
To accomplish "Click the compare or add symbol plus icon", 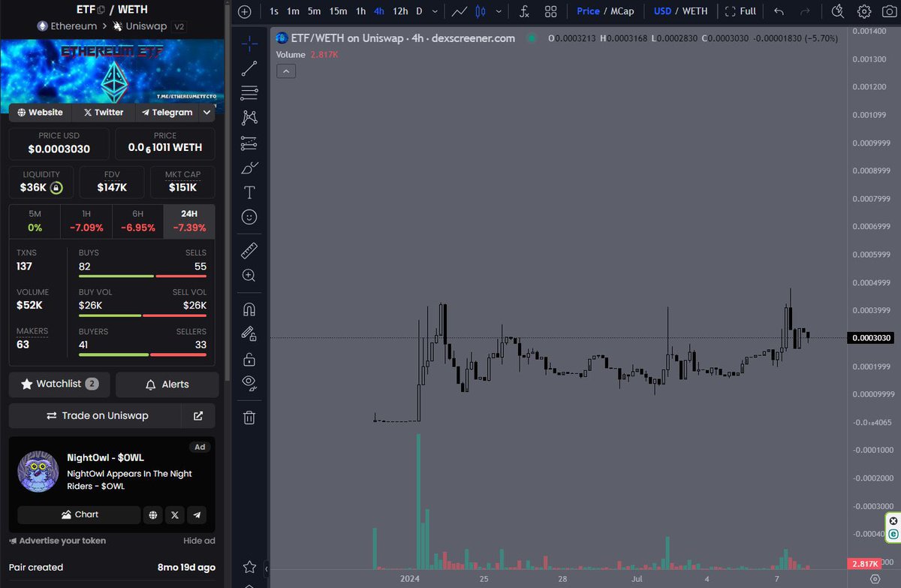I will click(245, 11).
